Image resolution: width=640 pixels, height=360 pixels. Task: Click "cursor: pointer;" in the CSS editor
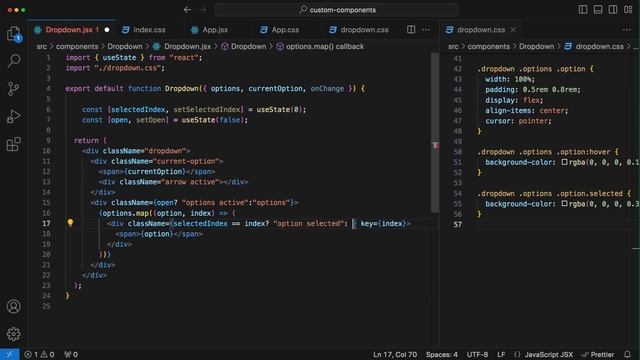[518, 121]
